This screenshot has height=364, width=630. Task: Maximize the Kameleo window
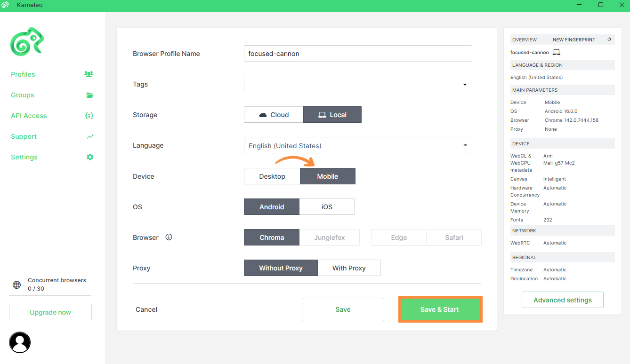[601, 5]
